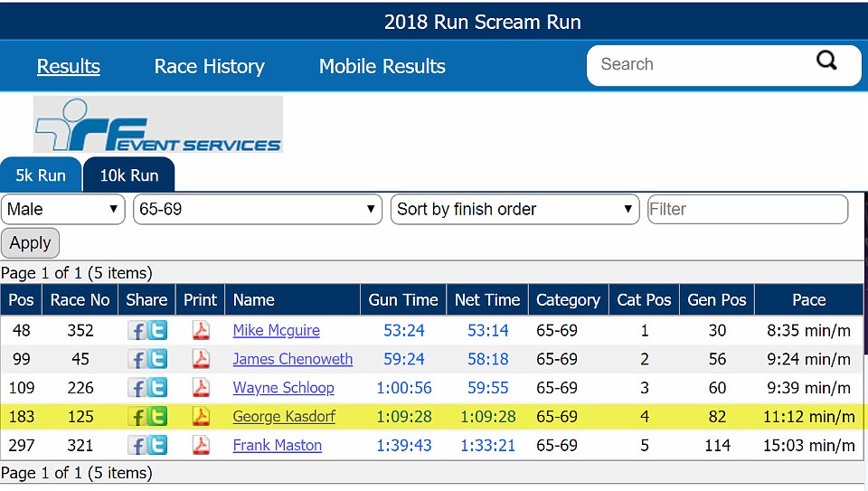Tweet James Chenoweth's result via Twitter icon
This screenshot has width=868, height=491.
(x=157, y=360)
